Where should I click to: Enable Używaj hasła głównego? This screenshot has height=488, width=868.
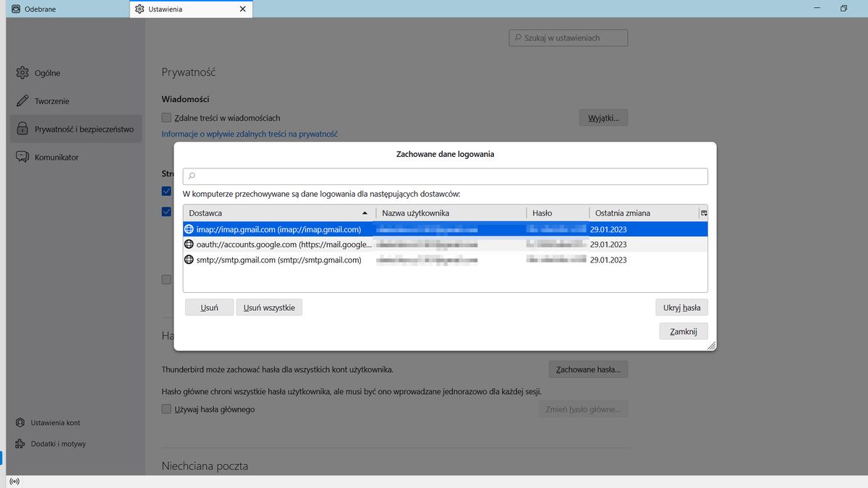[166, 409]
